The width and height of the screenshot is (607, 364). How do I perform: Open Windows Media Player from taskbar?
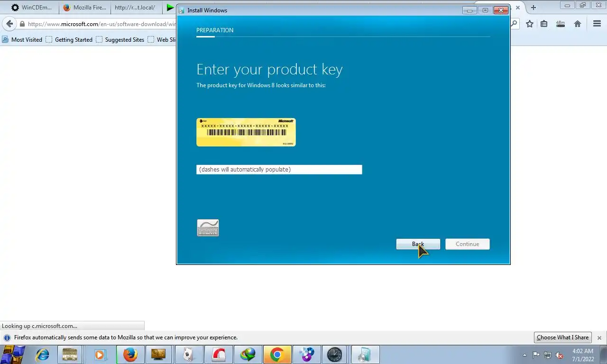[100, 355]
